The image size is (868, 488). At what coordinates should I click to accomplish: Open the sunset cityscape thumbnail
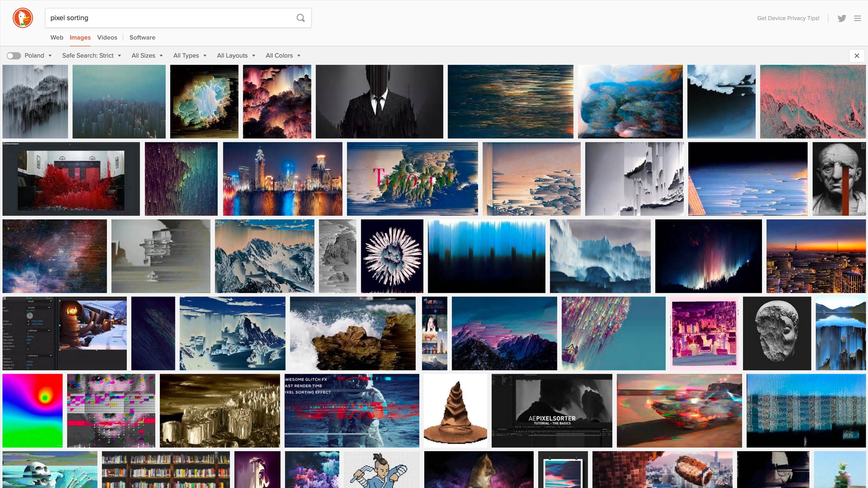click(x=816, y=256)
